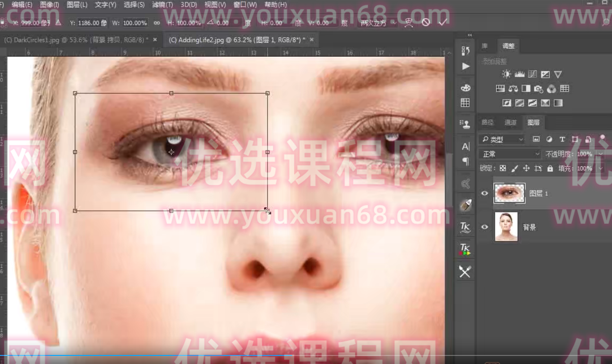Switch to the 路径 paths tab
This screenshot has height=364, width=612.
(x=488, y=122)
